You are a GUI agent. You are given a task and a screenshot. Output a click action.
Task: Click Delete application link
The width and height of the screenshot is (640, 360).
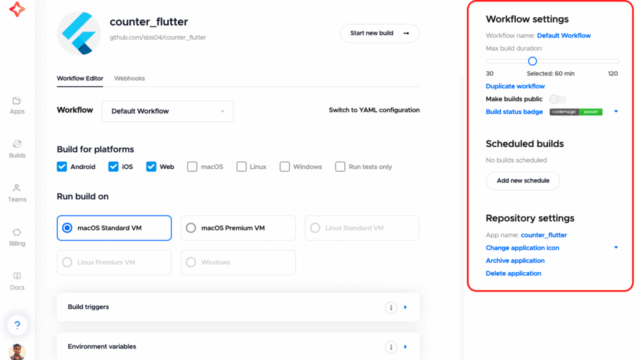[x=513, y=273]
